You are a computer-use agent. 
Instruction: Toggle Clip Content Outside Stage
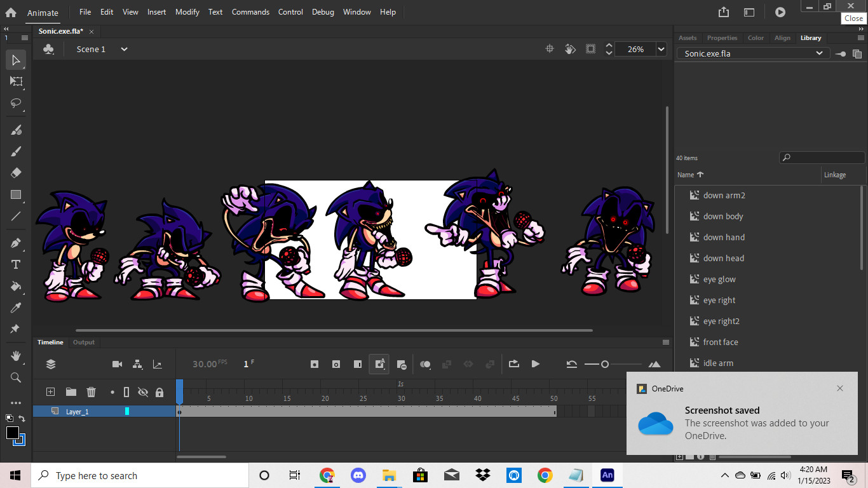590,48
